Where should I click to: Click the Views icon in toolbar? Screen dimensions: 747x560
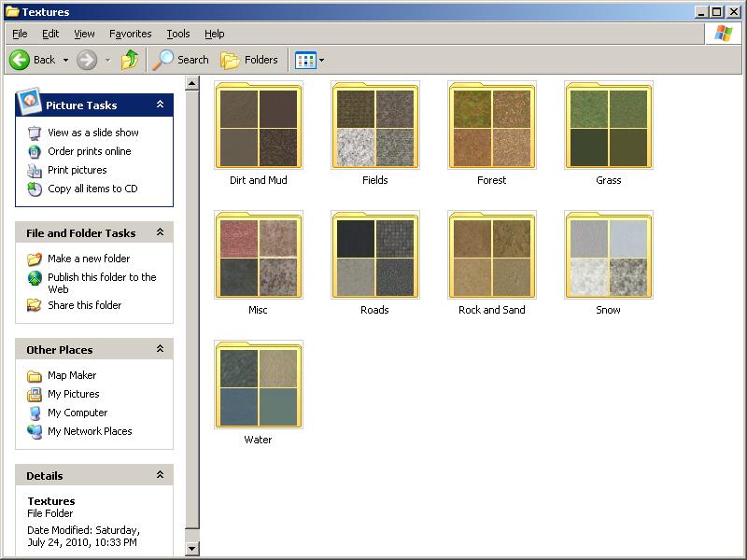(304, 61)
